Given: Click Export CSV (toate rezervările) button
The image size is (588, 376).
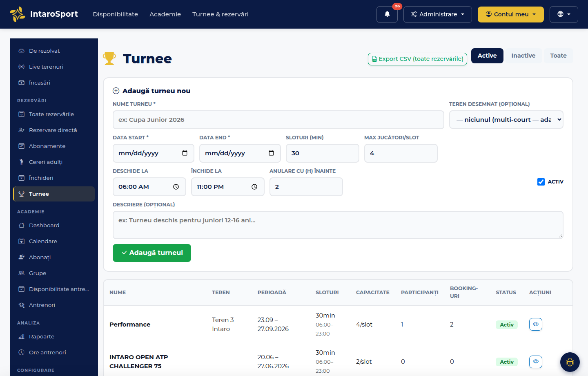Looking at the screenshot, I should tap(417, 59).
